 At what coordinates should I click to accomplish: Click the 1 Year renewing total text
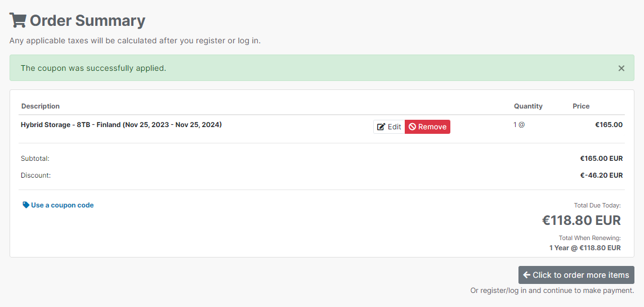click(585, 248)
